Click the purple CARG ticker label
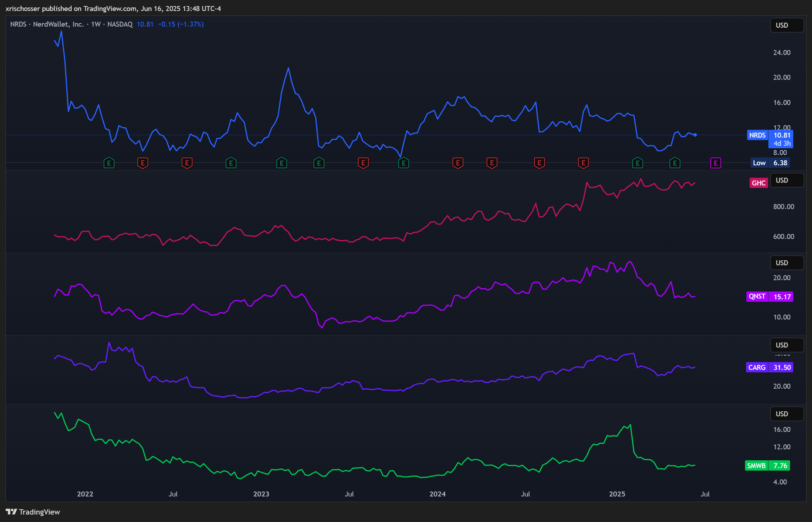This screenshot has width=812, height=522. pyautogui.click(x=757, y=367)
